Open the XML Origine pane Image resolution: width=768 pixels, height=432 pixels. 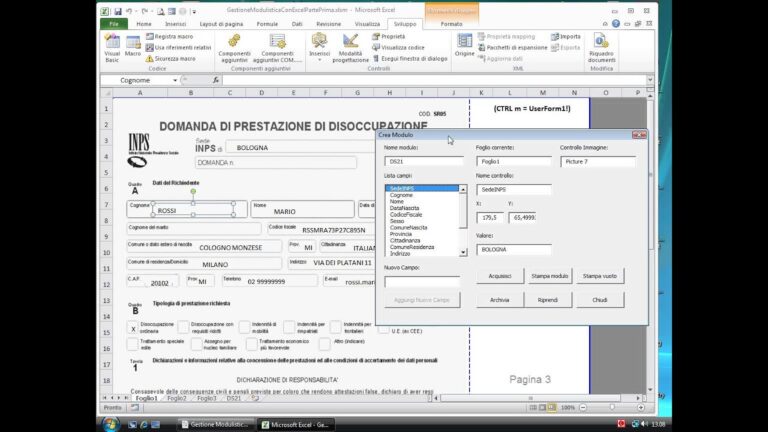[x=464, y=46]
